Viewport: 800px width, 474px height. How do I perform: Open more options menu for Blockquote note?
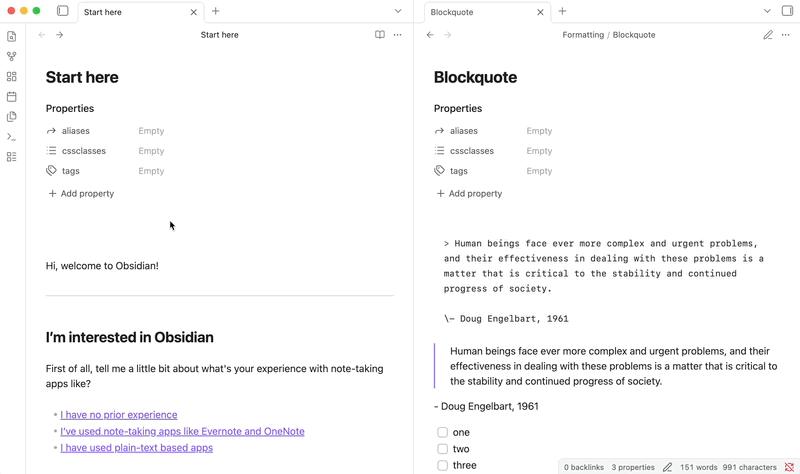786,35
